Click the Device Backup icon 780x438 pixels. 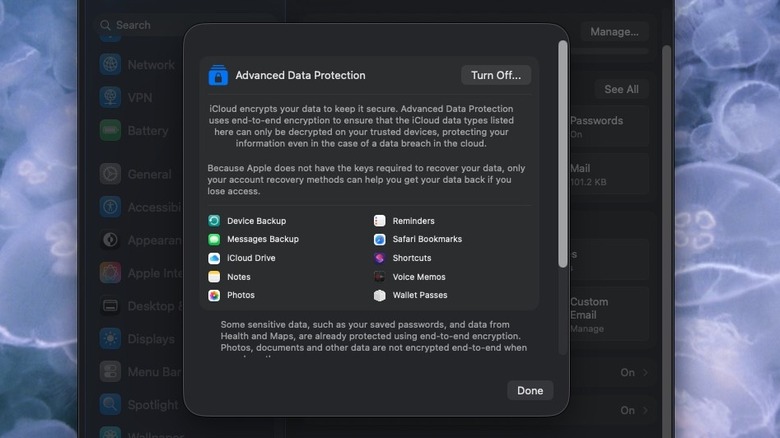coord(214,220)
